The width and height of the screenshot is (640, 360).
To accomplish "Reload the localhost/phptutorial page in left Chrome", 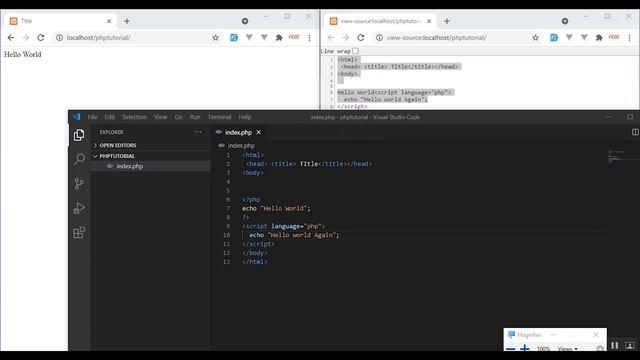I will click(x=41, y=38).
